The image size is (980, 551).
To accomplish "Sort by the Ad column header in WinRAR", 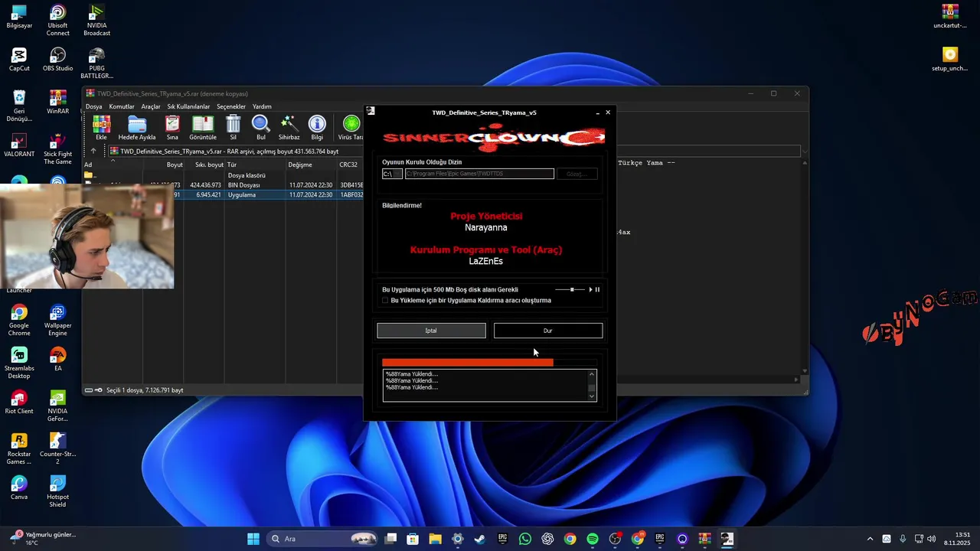I will [x=113, y=165].
